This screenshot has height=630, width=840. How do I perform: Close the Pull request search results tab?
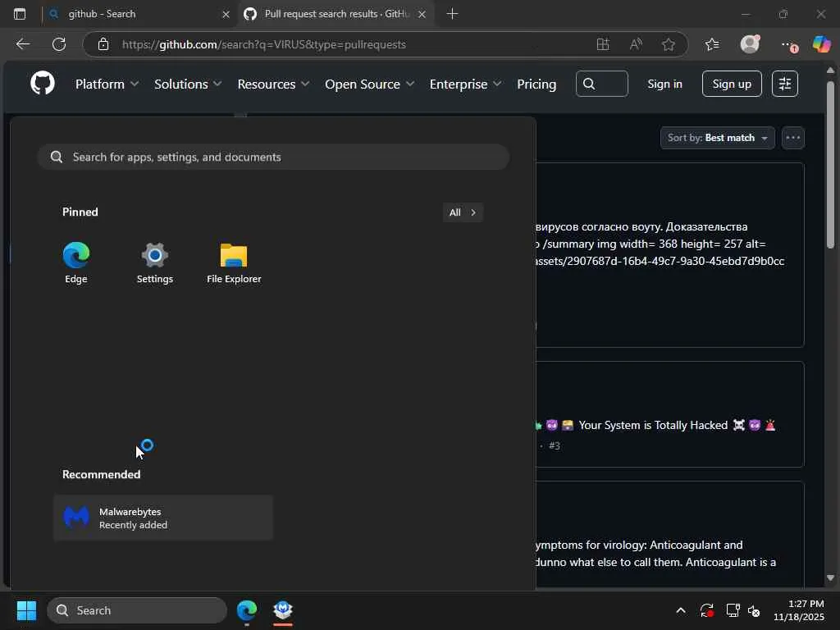coord(422,15)
